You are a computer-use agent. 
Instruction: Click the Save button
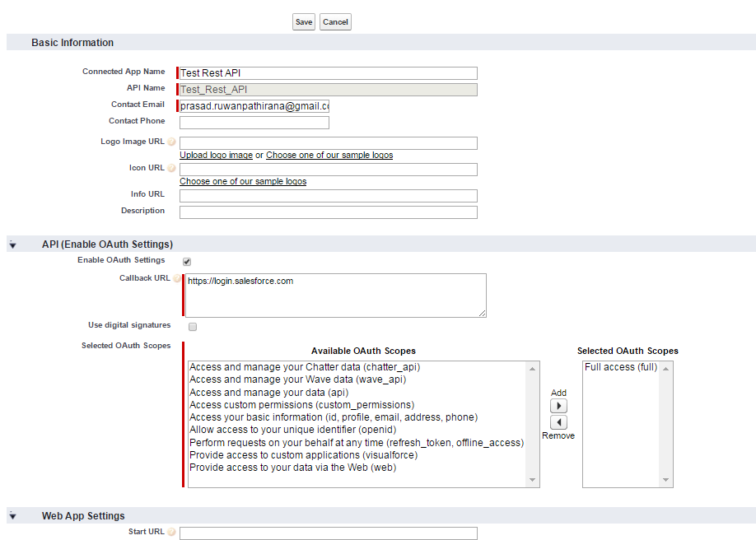[304, 22]
